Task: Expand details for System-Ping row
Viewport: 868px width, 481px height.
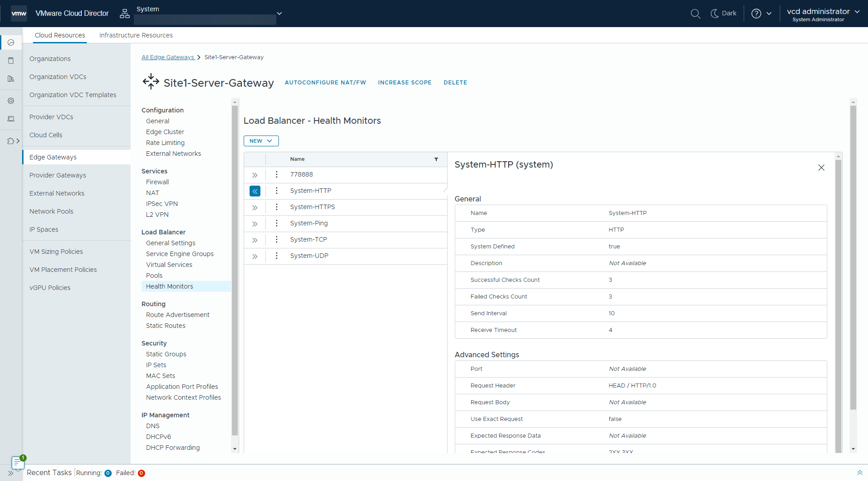Action: [255, 224]
